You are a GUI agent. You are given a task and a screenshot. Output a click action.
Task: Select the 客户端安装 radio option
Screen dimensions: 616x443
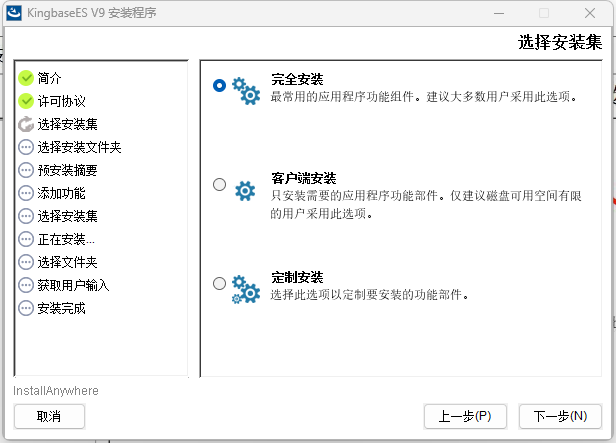[219, 184]
